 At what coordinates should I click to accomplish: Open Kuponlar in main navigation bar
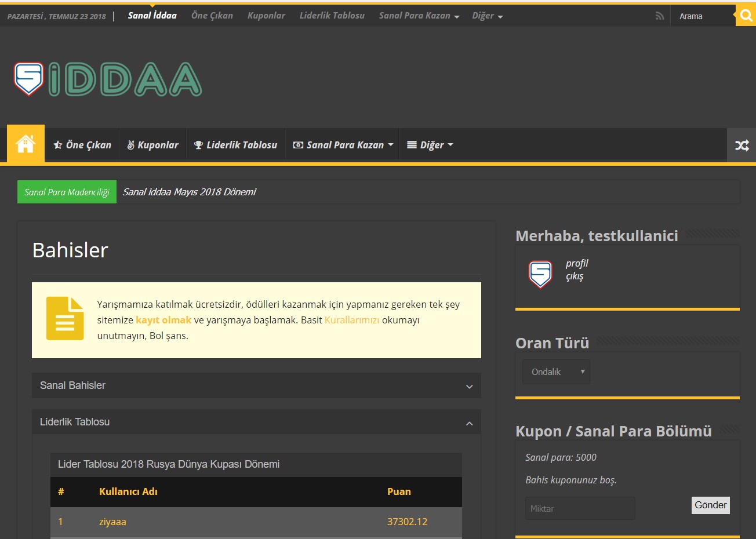(x=152, y=145)
